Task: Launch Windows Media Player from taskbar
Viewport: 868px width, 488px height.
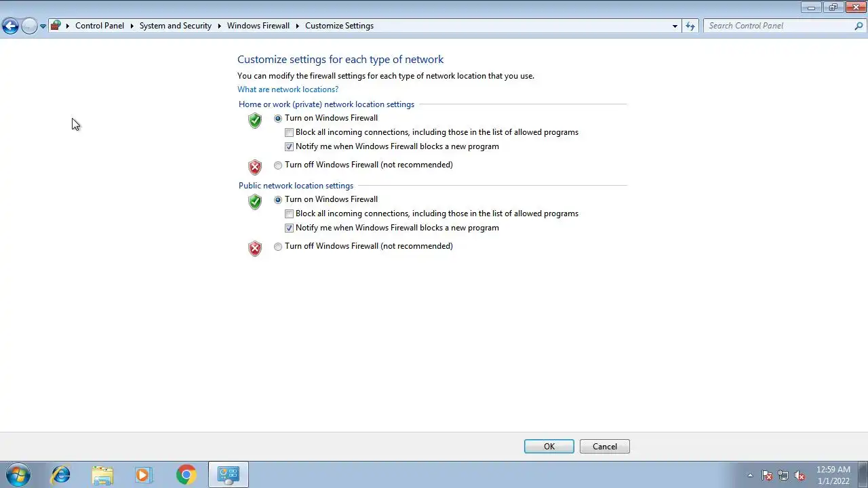Action: [x=144, y=474]
